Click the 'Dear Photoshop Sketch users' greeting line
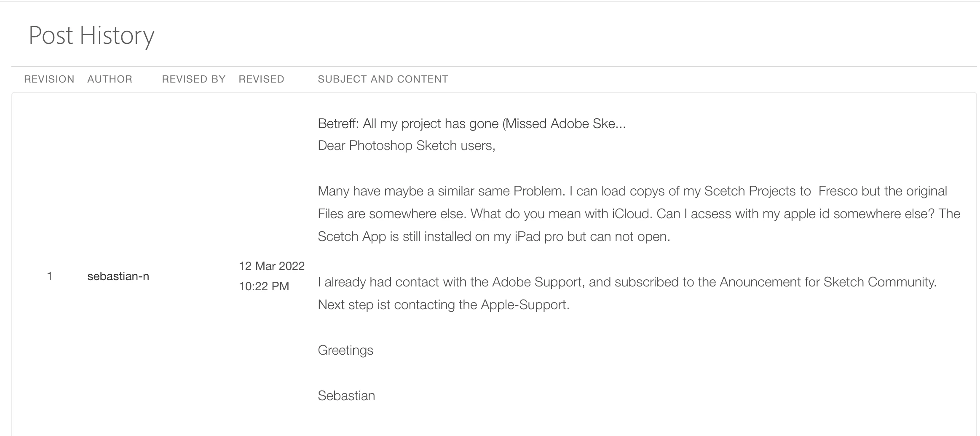 pyautogui.click(x=406, y=146)
